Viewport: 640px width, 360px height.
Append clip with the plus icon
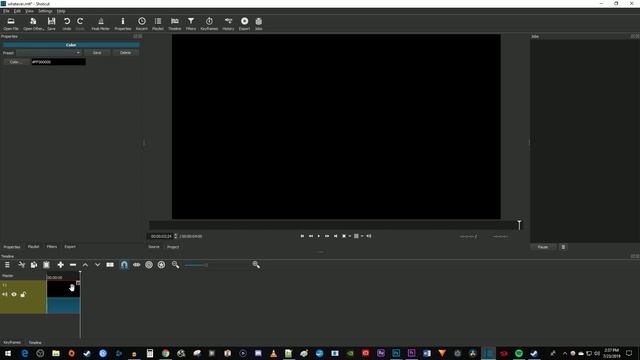click(x=60, y=265)
